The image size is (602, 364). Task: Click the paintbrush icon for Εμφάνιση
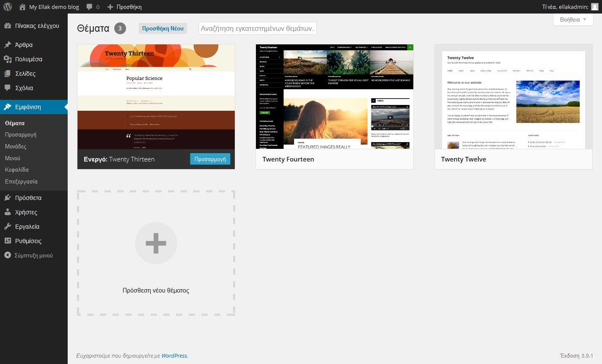8,107
